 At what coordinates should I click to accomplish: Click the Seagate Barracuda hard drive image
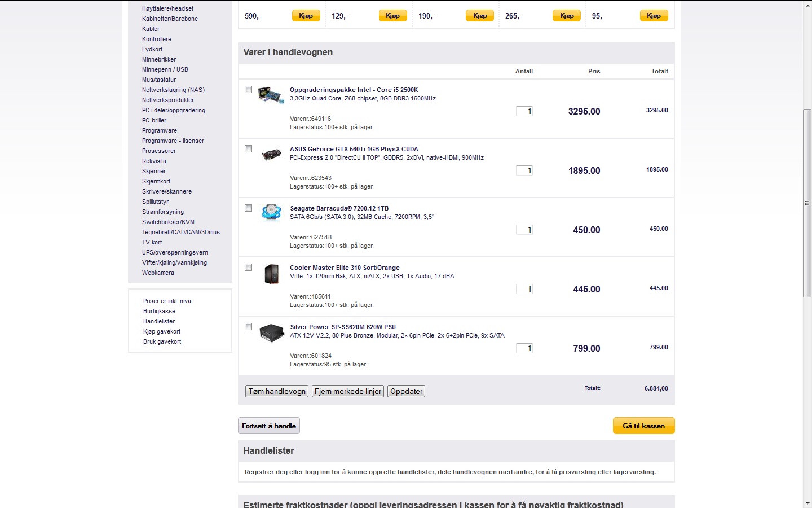[x=271, y=212]
